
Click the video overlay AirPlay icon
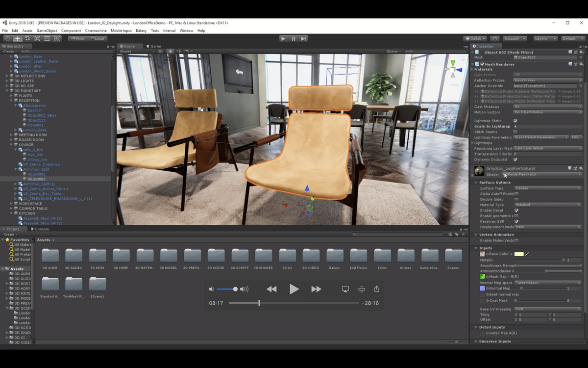(x=345, y=289)
